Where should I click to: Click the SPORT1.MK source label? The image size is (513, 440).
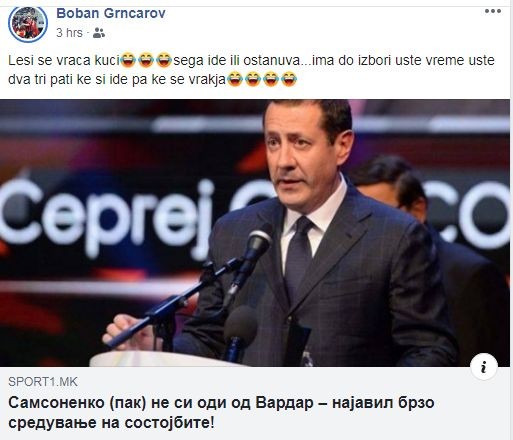point(43,382)
